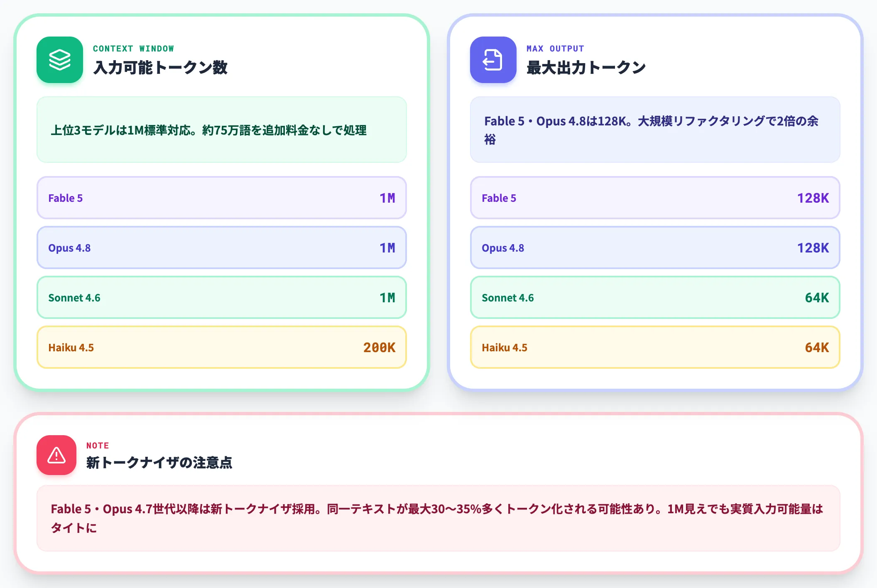The width and height of the screenshot is (877, 588).
Task: Click the NOTE label
Action: click(x=98, y=446)
